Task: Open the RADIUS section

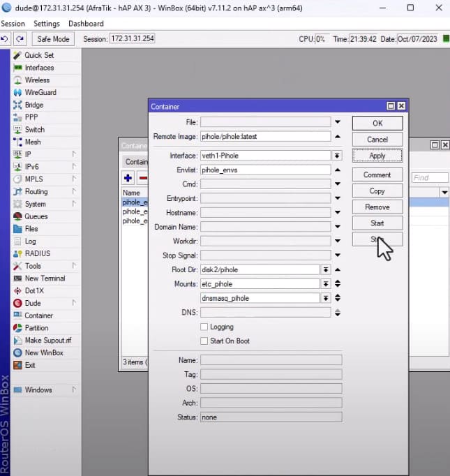Action: [37, 253]
